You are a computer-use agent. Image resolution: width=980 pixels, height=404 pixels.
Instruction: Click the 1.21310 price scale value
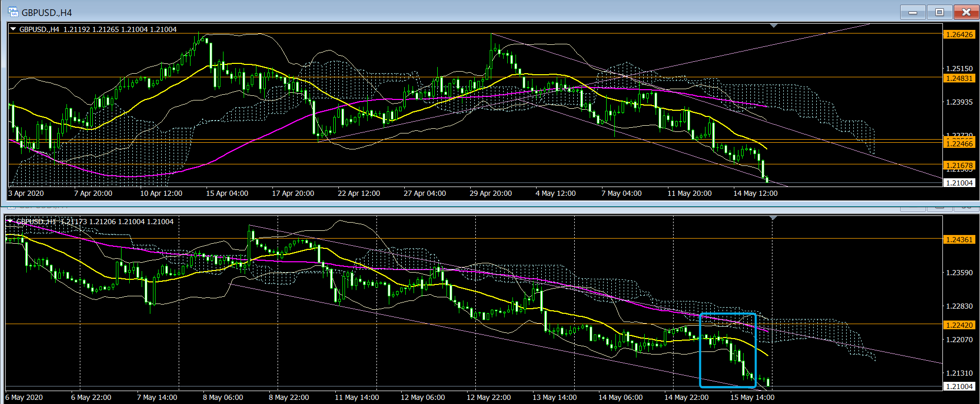coord(959,373)
